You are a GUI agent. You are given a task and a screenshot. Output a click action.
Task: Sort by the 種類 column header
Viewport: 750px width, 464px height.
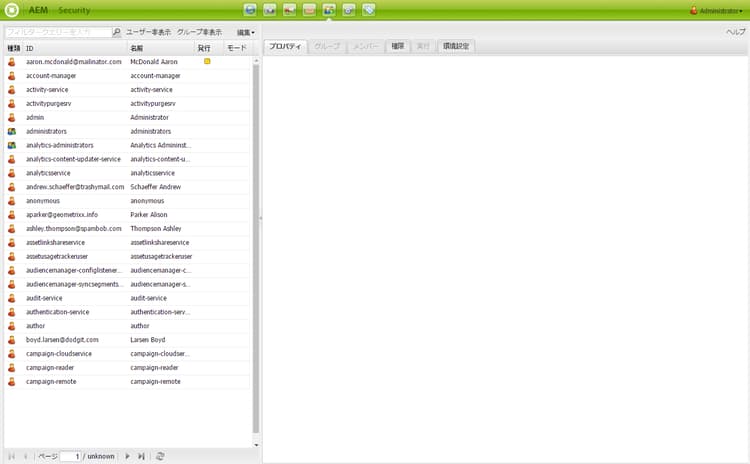pyautogui.click(x=14, y=48)
